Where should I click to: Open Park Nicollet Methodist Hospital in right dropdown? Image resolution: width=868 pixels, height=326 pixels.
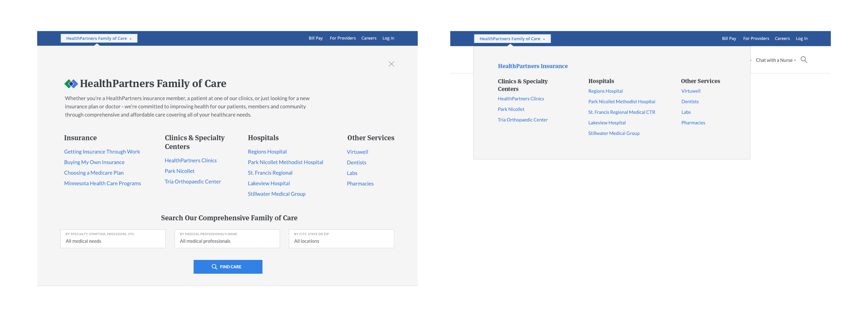[622, 101]
